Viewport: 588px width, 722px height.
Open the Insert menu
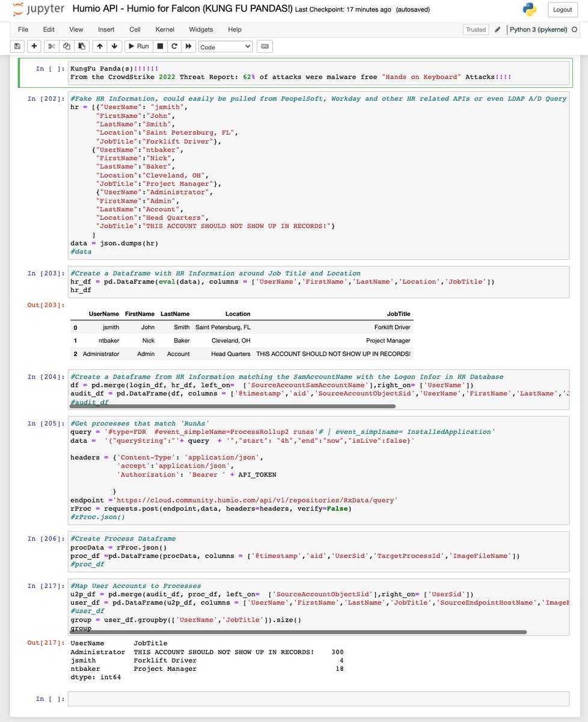pyautogui.click(x=106, y=29)
